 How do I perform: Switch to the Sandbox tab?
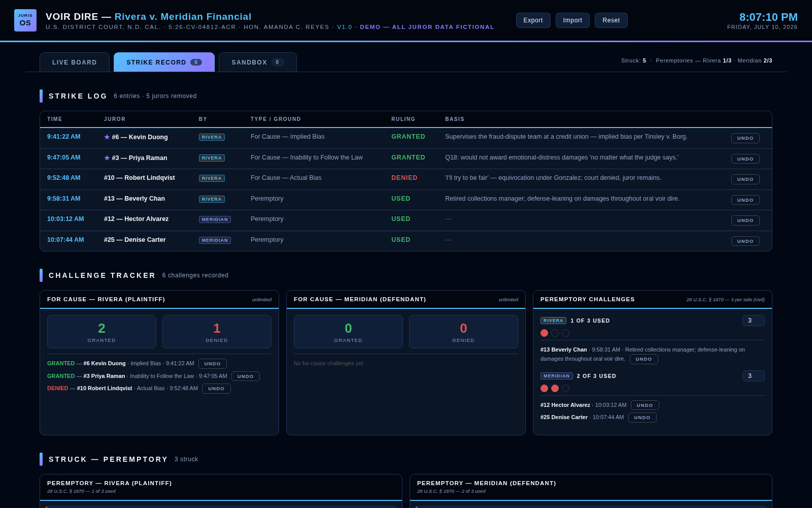pyautogui.click(x=258, y=62)
